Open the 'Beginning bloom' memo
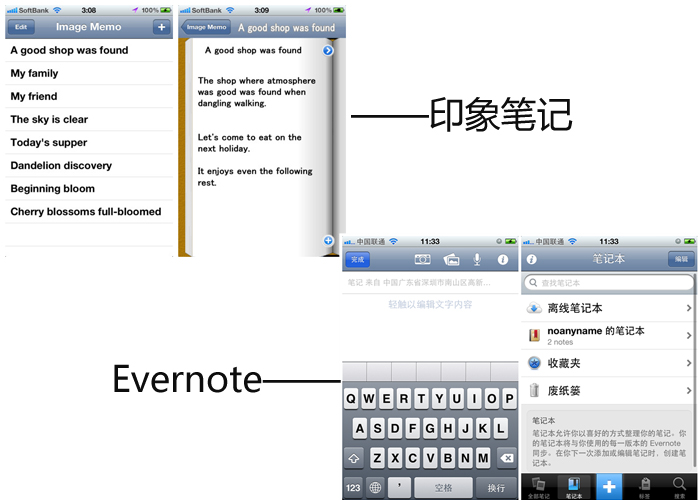The image size is (700, 500). tap(89, 189)
